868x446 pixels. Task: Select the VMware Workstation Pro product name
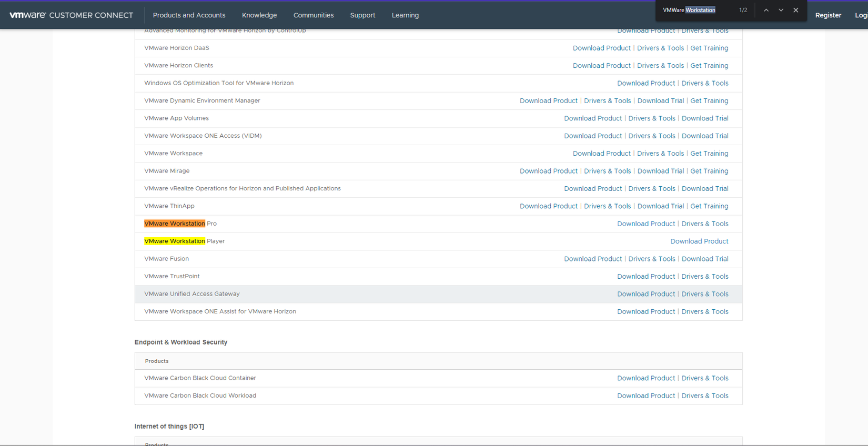(180, 224)
